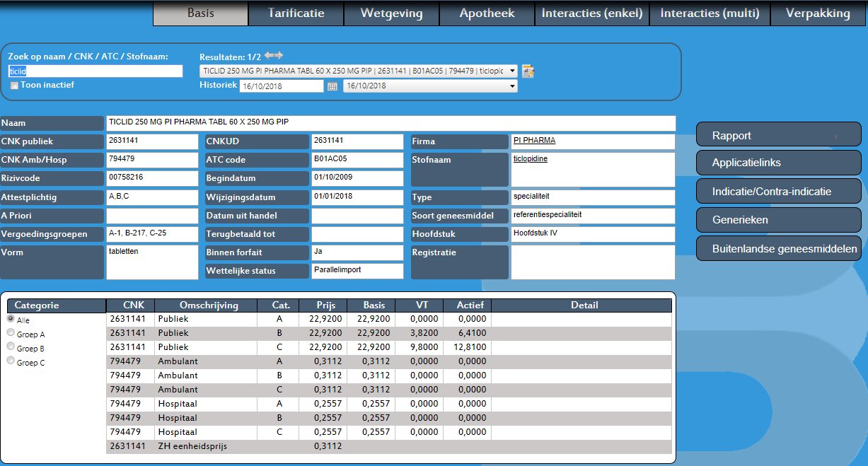This screenshot has height=466, width=868.
Task: Switch to the Basis tab
Action: [x=200, y=13]
